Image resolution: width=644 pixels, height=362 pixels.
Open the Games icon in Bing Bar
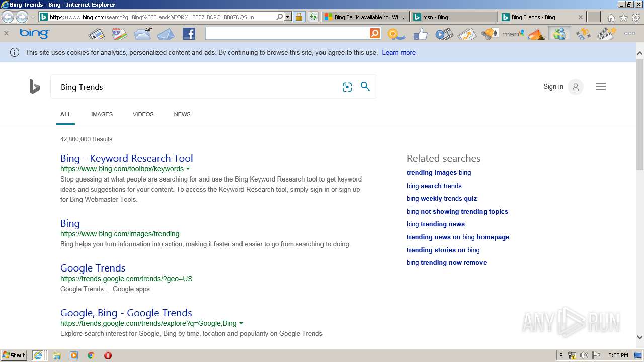[x=490, y=34]
